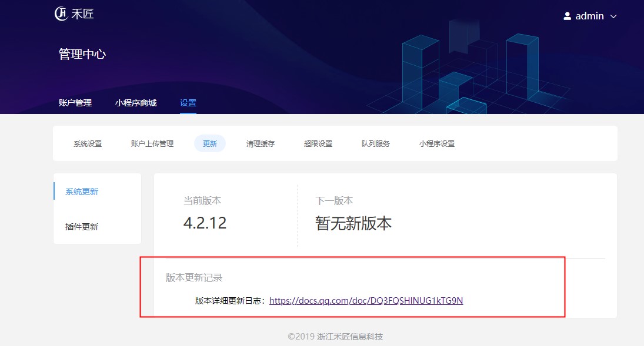Open the admin account dropdown
Screen dimensions: 644x346
pyautogui.click(x=588, y=16)
